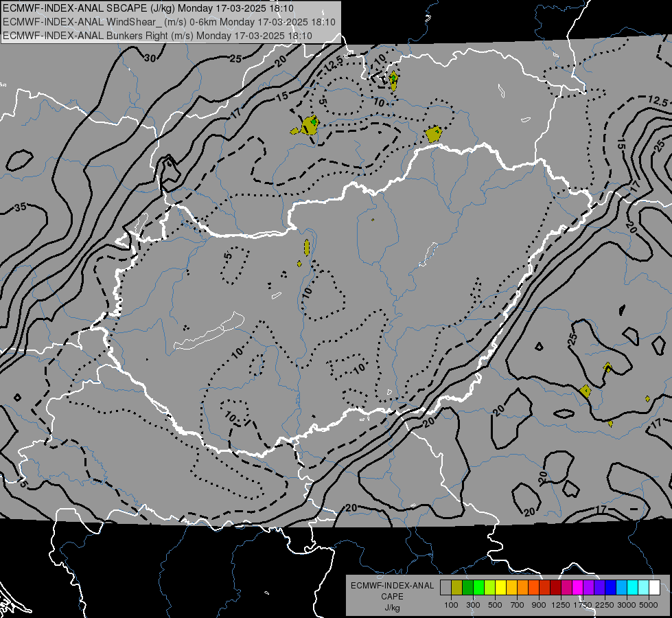Image resolution: width=672 pixels, height=618 pixels.
Task: Click the SBCAPE title line in header
Action: [x=148, y=8]
